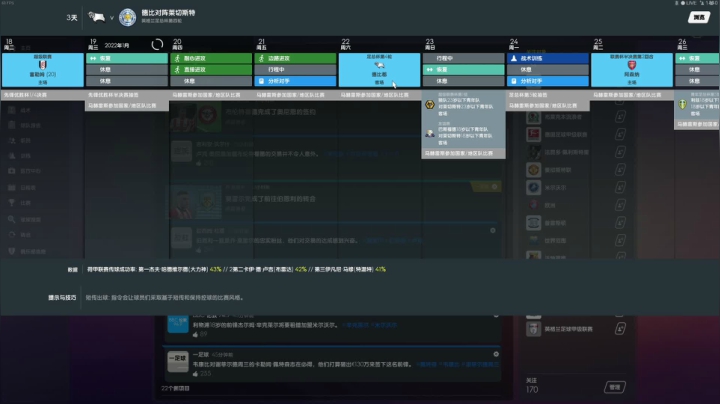This screenshot has width=720, height=404.
Task: Select the day 21 周五 column header
Action: 261,44
